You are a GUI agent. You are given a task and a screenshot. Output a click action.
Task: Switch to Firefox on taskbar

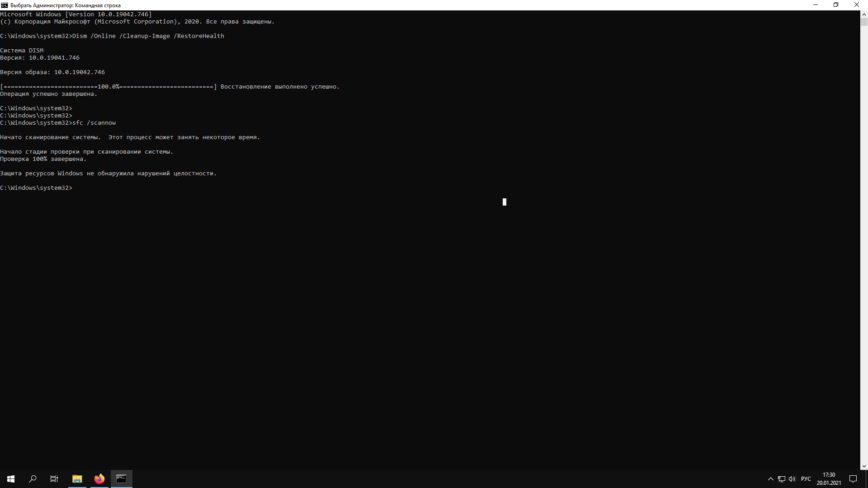click(99, 479)
